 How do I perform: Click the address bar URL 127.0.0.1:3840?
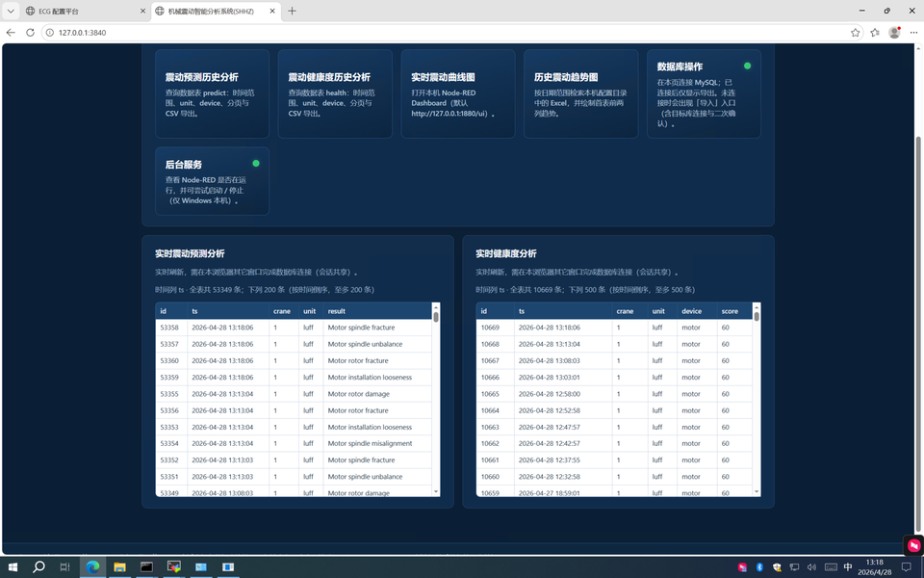pos(83,33)
